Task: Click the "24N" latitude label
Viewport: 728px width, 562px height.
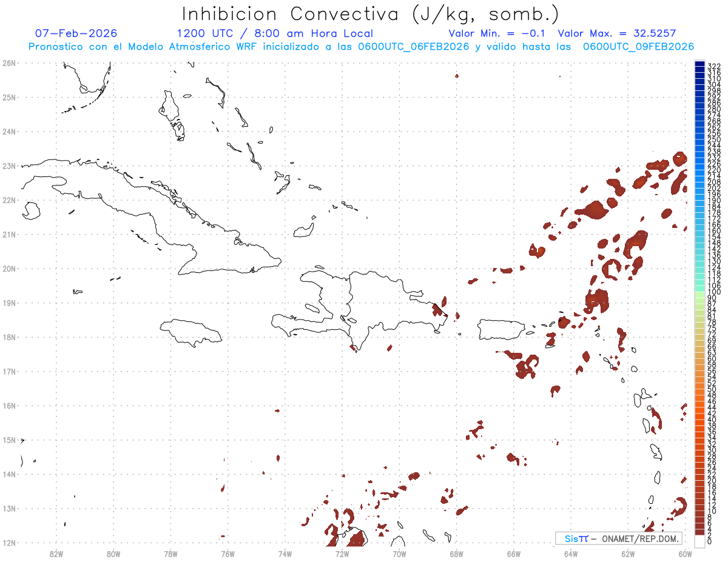Action: tap(9, 132)
